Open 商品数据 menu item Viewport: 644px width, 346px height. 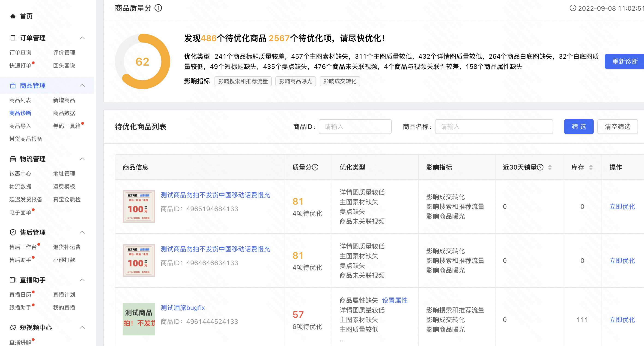coord(64,113)
